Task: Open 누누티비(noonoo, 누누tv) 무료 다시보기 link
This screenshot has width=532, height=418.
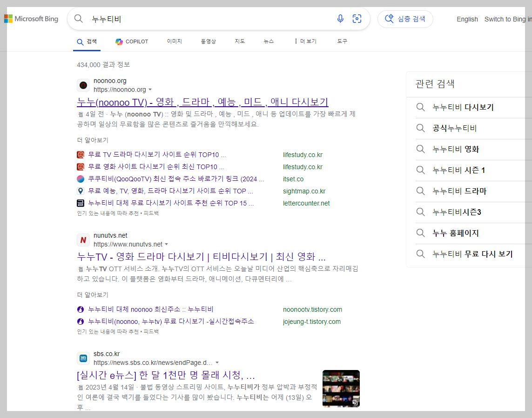Action: pyautogui.click(x=171, y=321)
